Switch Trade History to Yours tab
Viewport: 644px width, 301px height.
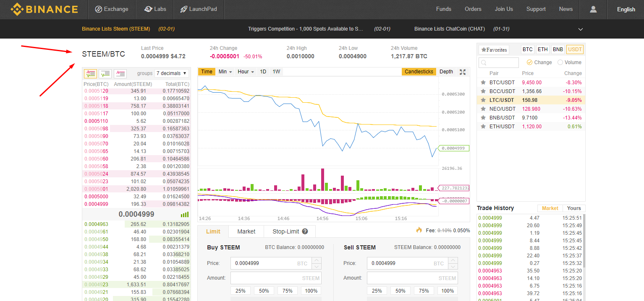(574, 208)
